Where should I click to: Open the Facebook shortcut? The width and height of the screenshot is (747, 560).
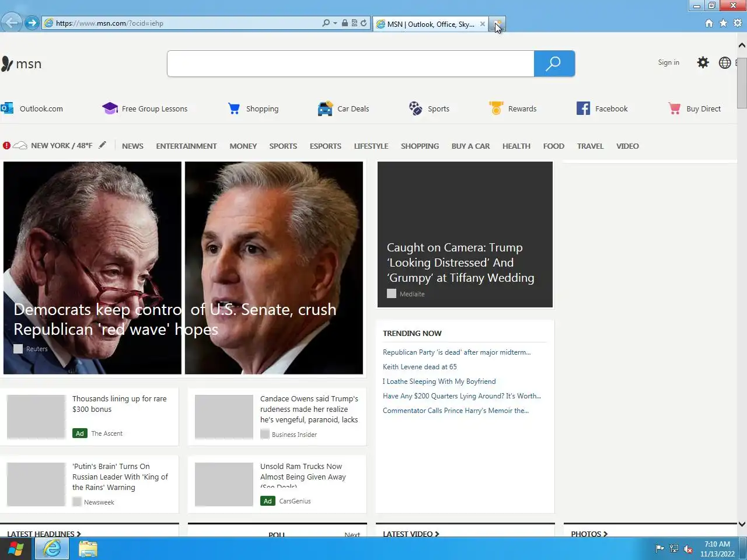tap(602, 108)
